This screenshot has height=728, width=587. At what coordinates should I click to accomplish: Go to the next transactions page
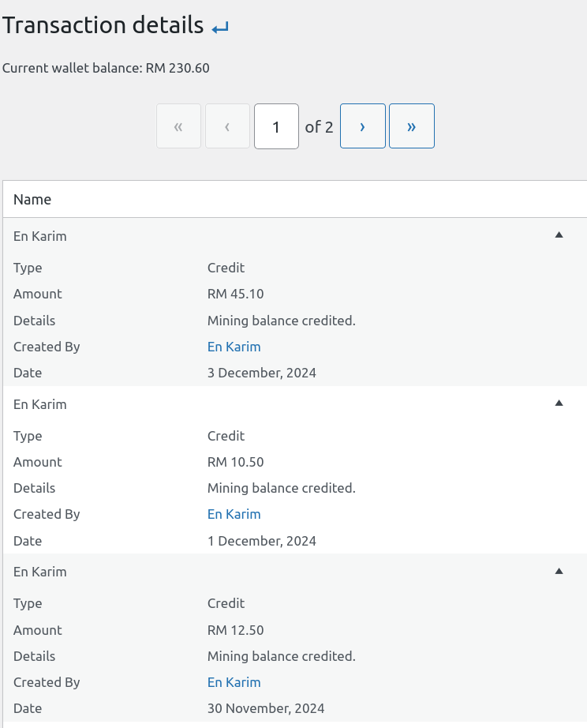[362, 126]
